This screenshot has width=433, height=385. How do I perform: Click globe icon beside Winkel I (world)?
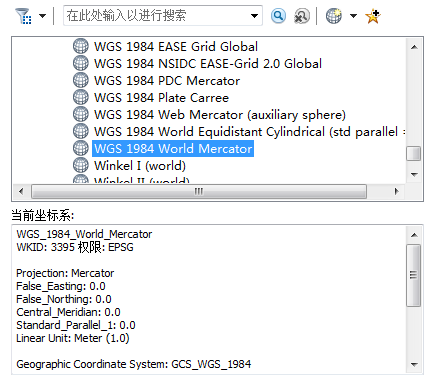(81, 165)
